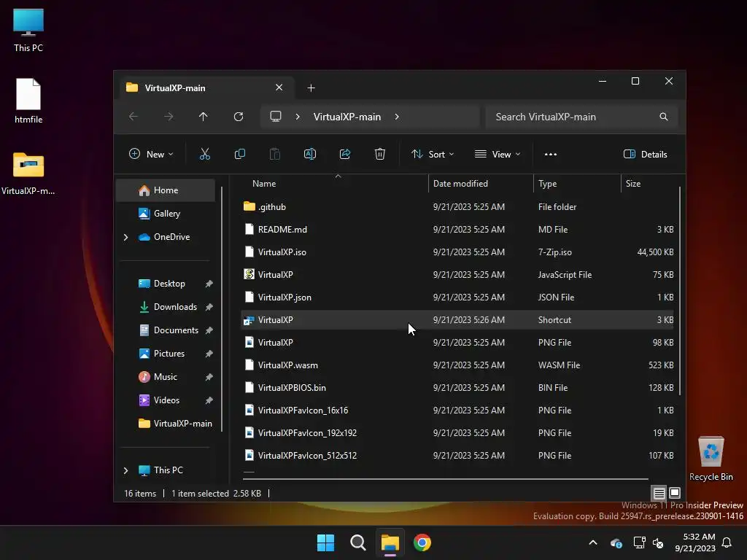Click the Paste clipboard icon
The image size is (747, 560).
click(275, 154)
